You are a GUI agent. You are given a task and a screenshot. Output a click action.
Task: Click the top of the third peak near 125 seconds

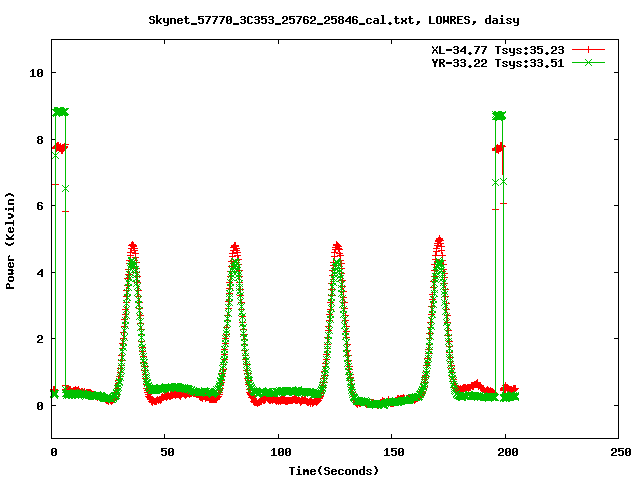tap(337, 247)
